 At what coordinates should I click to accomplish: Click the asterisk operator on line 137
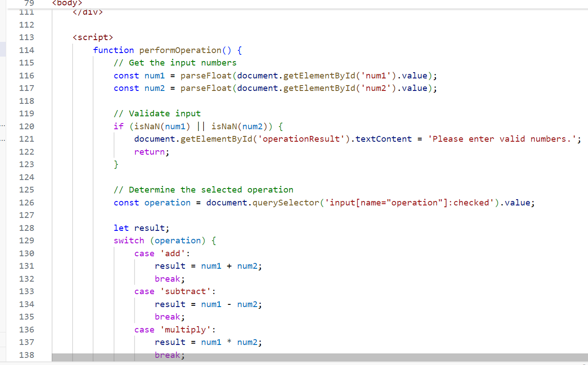(x=229, y=342)
